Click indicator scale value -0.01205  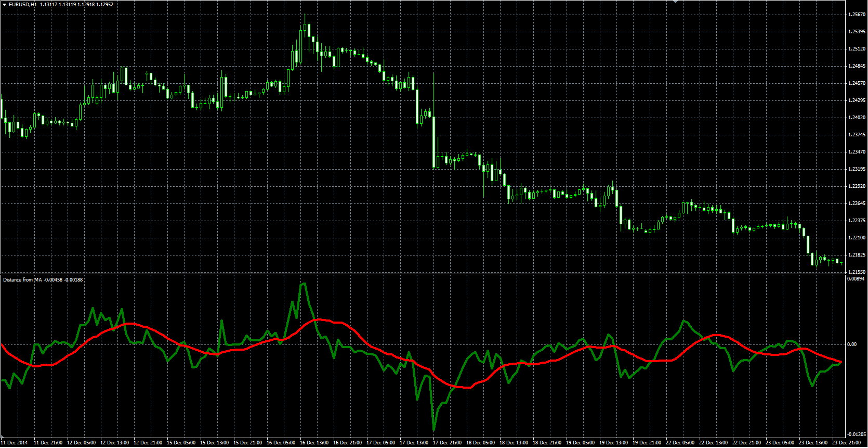point(856,434)
